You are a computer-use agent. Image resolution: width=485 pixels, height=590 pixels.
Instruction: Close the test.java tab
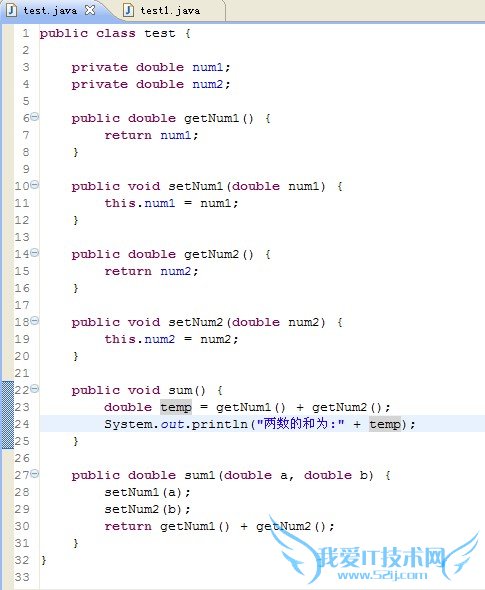[90, 10]
